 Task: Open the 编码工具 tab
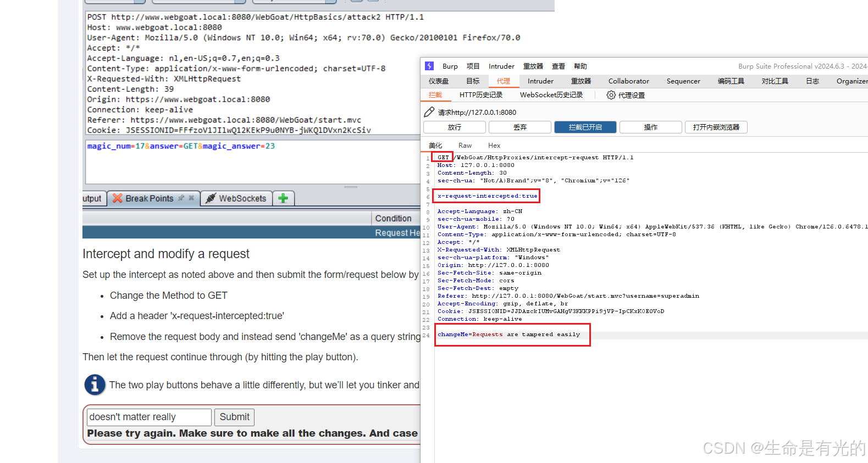[731, 81]
